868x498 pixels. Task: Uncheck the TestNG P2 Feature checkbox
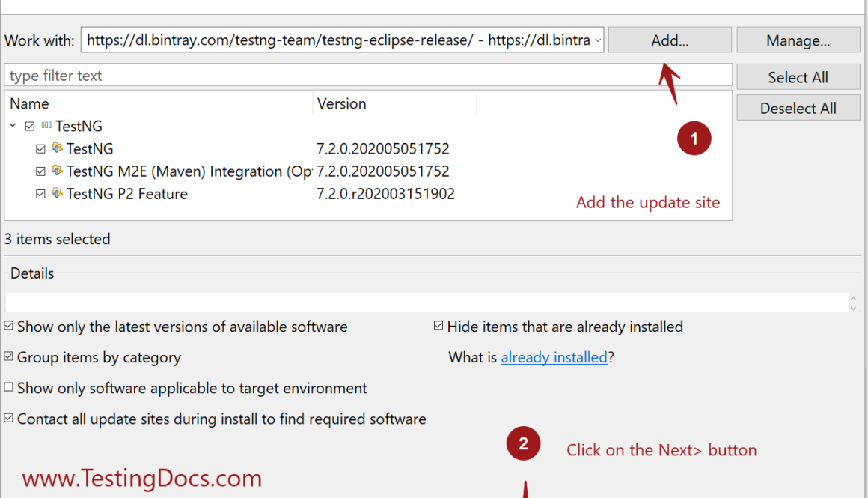41,194
